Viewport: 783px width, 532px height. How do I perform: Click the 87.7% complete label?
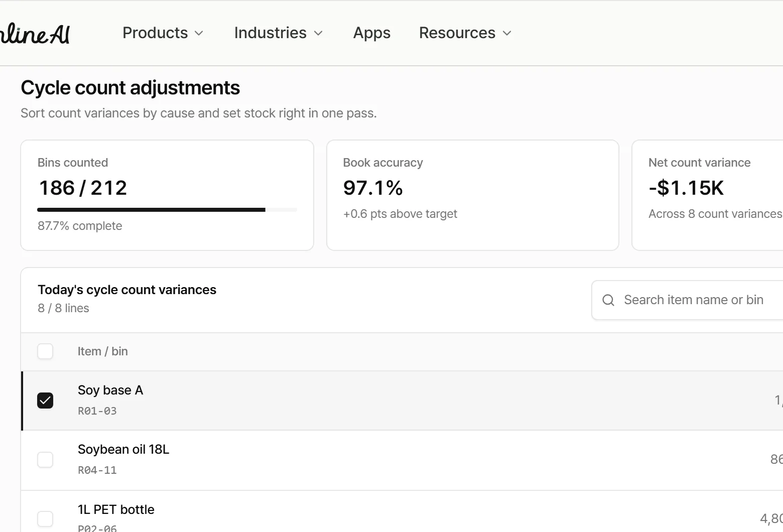click(x=80, y=226)
